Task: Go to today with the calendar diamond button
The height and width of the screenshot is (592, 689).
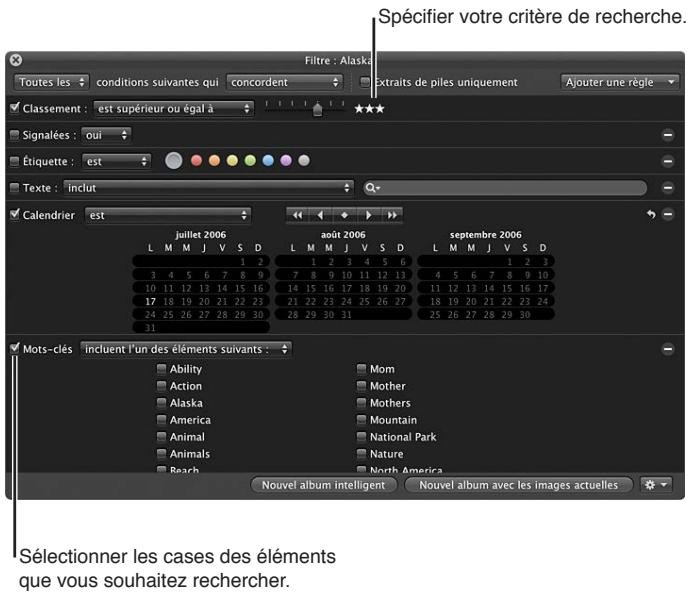Action: click(x=344, y=215)
